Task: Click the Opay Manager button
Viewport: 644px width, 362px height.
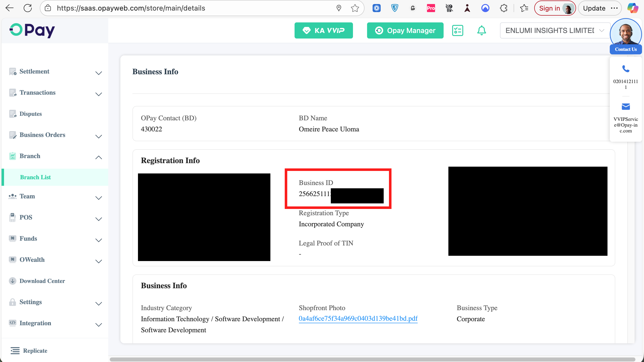Action: (x=405, y=30)
